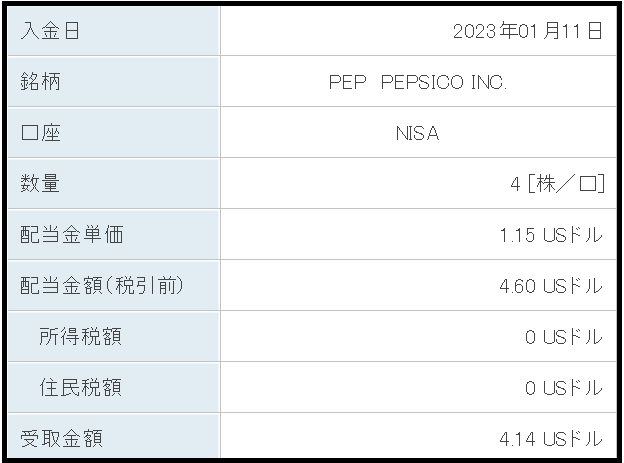Select the NISA account value
Screen dimensions: 624x463
[x=418, y=133]
